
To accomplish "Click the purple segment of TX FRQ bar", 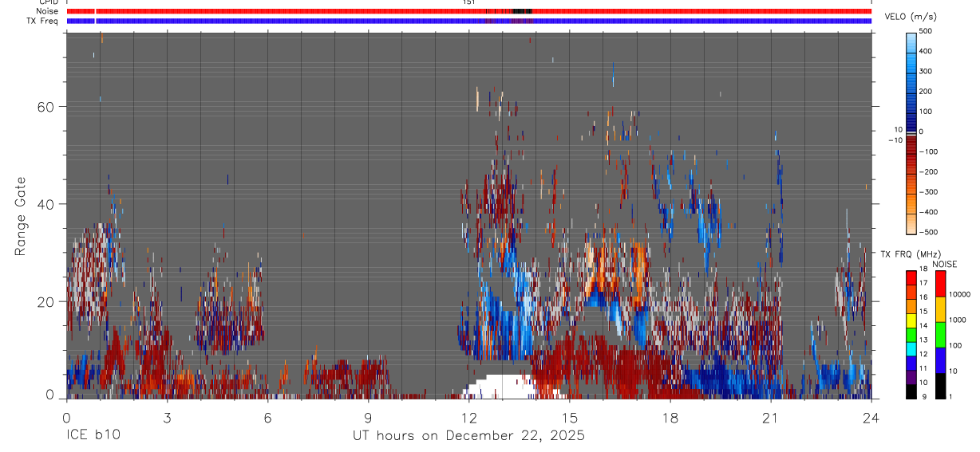I will tap(911, 376).
